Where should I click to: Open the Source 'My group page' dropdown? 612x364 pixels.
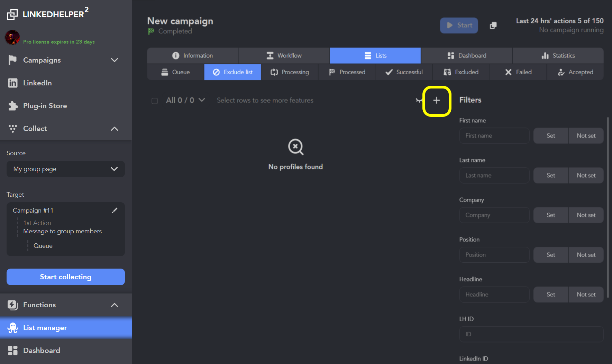tap(66, 169)
